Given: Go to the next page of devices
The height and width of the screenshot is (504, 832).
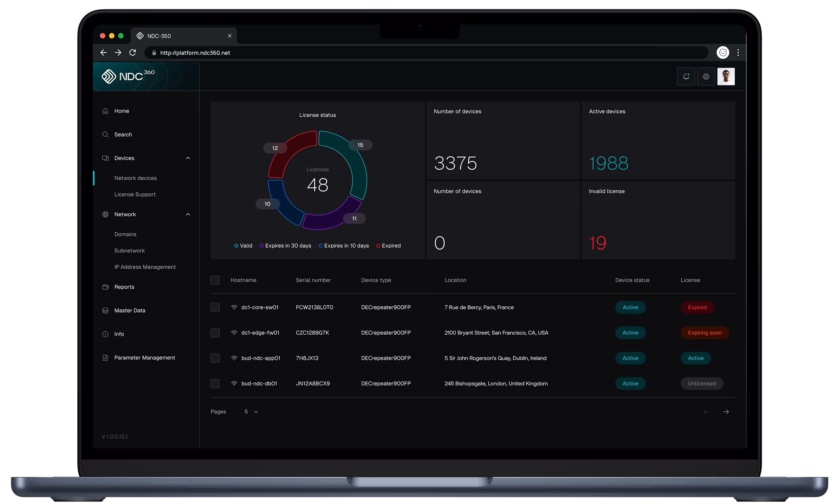Looking at the screenshot, I should click(x=726, y=411).
